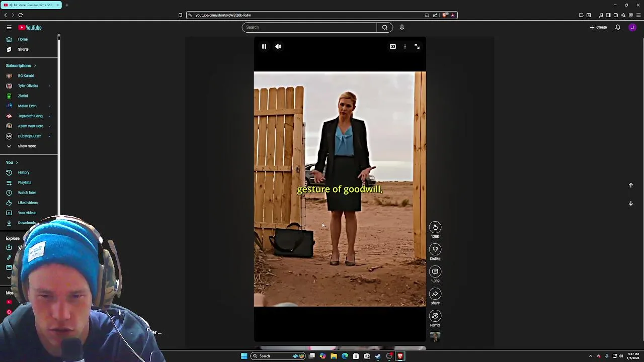
Task: Click the taskbar Search box
Action: click(279, 356)
